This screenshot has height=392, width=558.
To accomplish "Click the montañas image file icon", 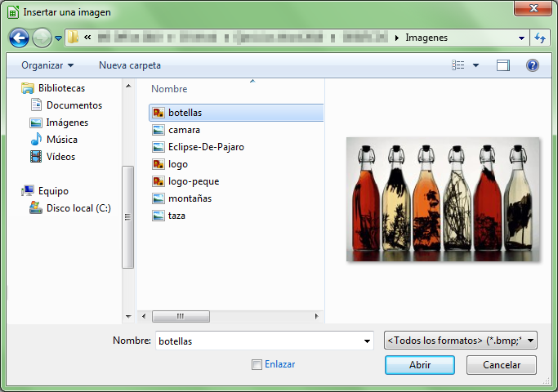I will tap(158, 198).
